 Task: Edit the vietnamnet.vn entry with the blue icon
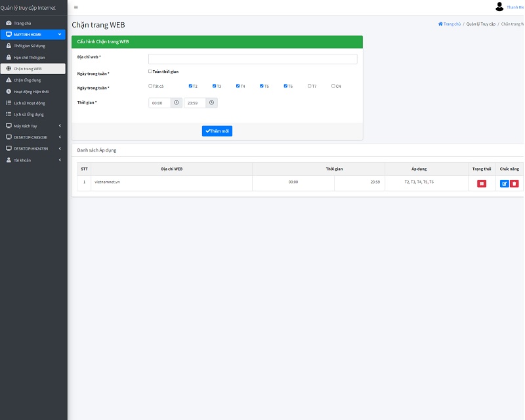[504, 184]
